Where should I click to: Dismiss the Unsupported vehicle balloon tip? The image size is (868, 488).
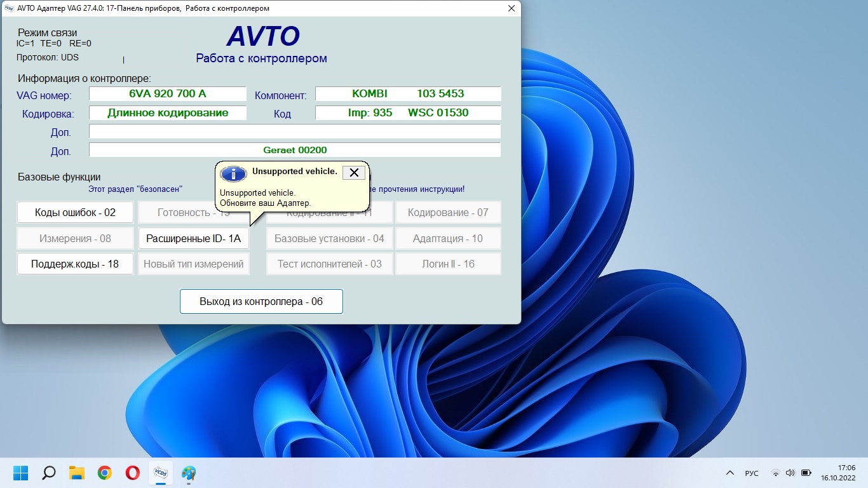tap(354, 172)
